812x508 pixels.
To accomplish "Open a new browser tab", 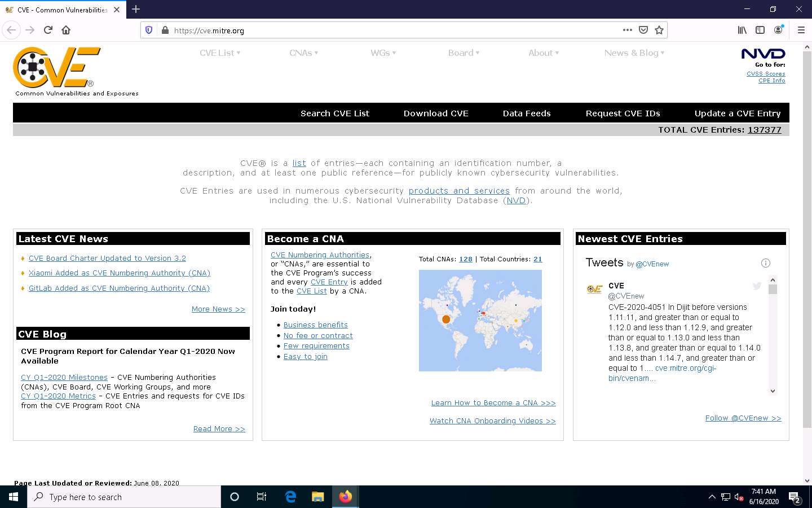I will [x=136, y=9].
